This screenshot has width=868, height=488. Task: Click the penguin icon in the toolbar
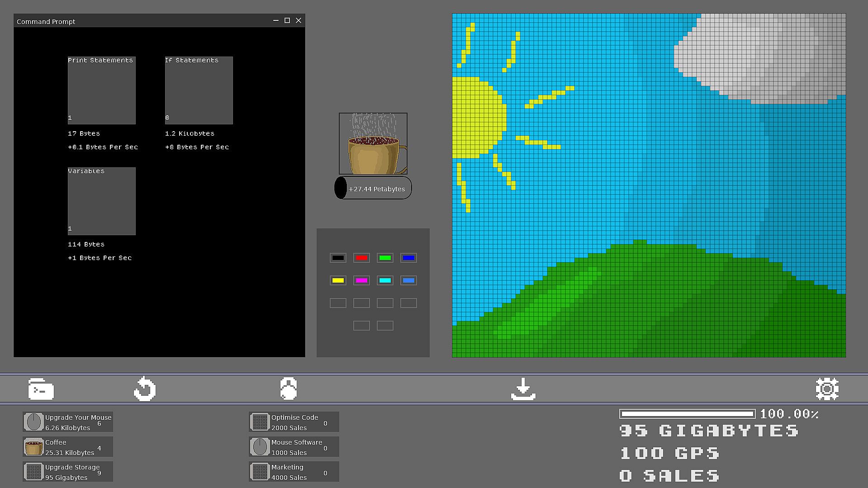(x=289, y=389)
